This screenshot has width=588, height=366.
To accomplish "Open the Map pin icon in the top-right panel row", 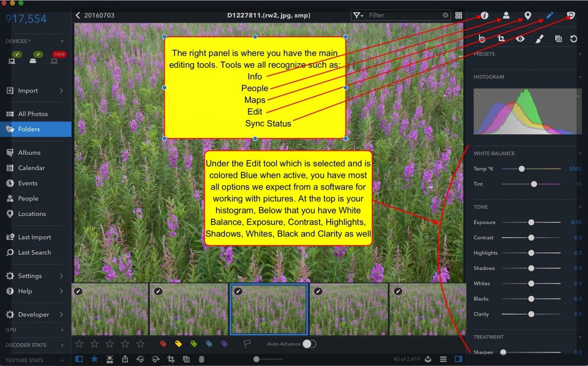I will (x=528, y=15).
